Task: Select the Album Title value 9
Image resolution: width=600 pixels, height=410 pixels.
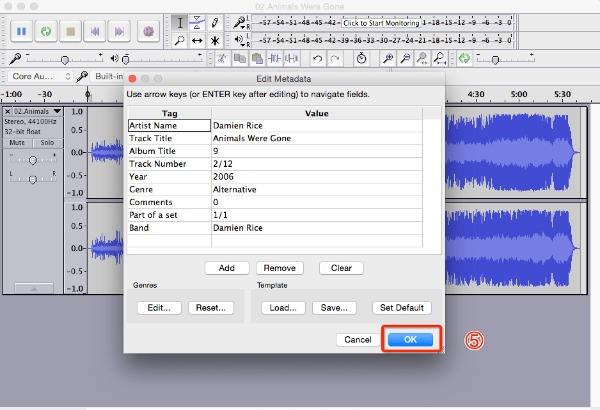Action: 317,151
